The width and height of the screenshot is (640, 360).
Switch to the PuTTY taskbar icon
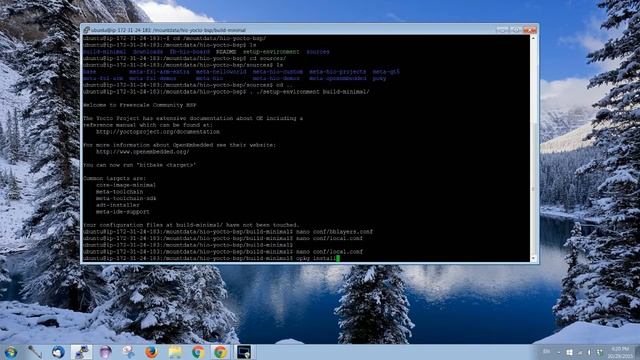[x=81, y=352]
